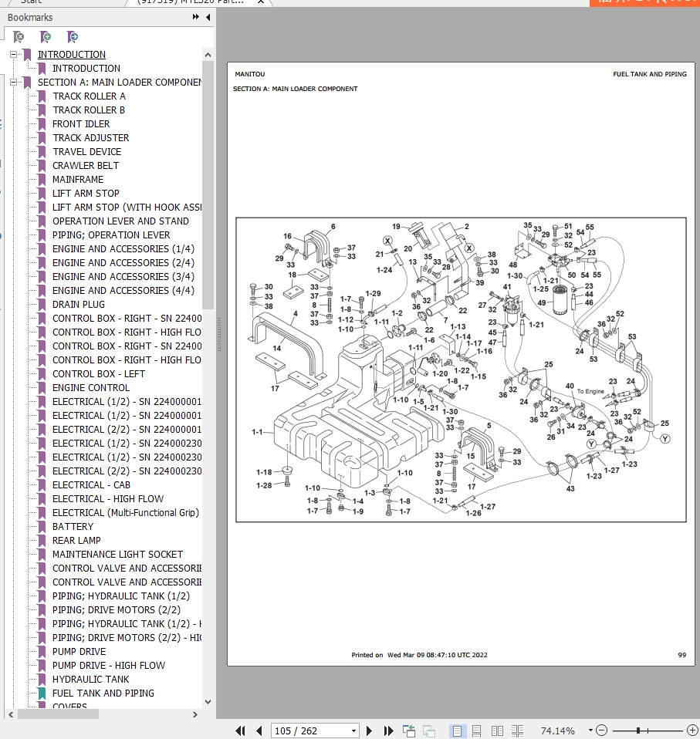Go to the next page
The image size is (700, 739).
coord(370,731)
